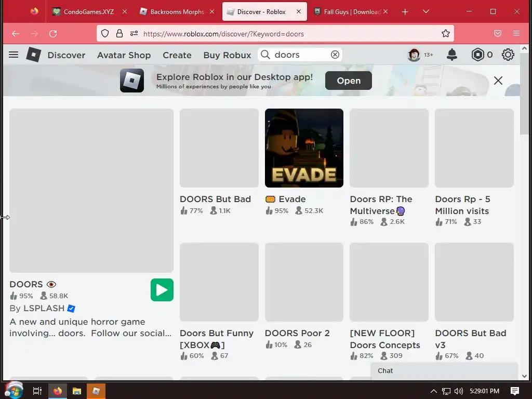Save page to Pocket

[x=498, y=34]
